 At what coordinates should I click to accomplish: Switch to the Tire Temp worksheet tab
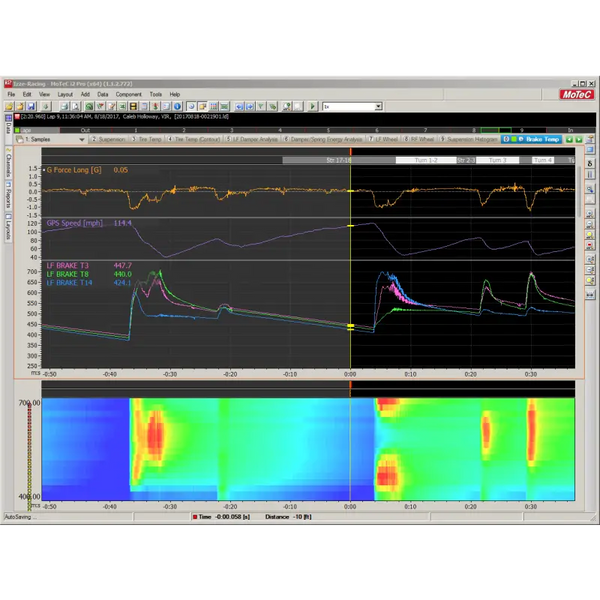149,140
